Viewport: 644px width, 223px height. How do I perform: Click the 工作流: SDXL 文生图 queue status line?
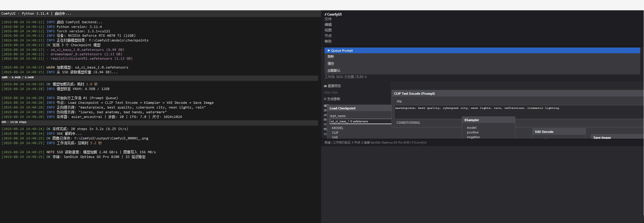[346, 77]
